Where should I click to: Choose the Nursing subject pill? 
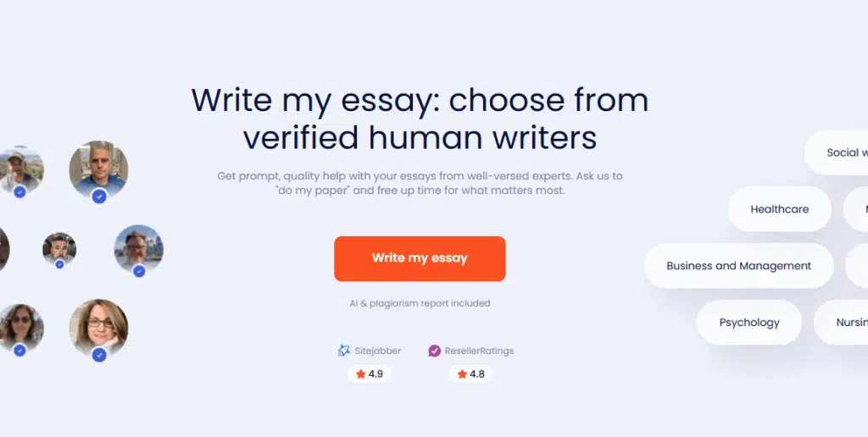(x=842, y=323)
